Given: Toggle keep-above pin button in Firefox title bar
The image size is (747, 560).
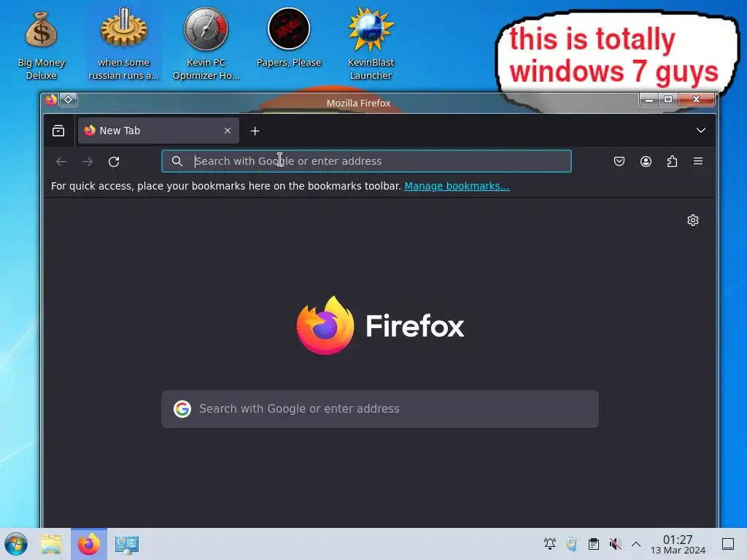Looking at the screenshot, I should pyautogui.click(x=68, y=99).
